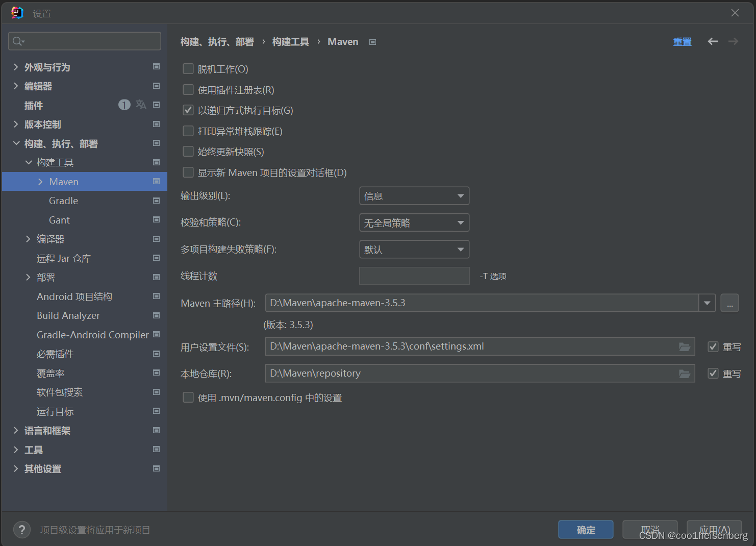Select Gradle-Android Compiler in the tree
The width and height of the screenshot is (756, 546).
93,335
